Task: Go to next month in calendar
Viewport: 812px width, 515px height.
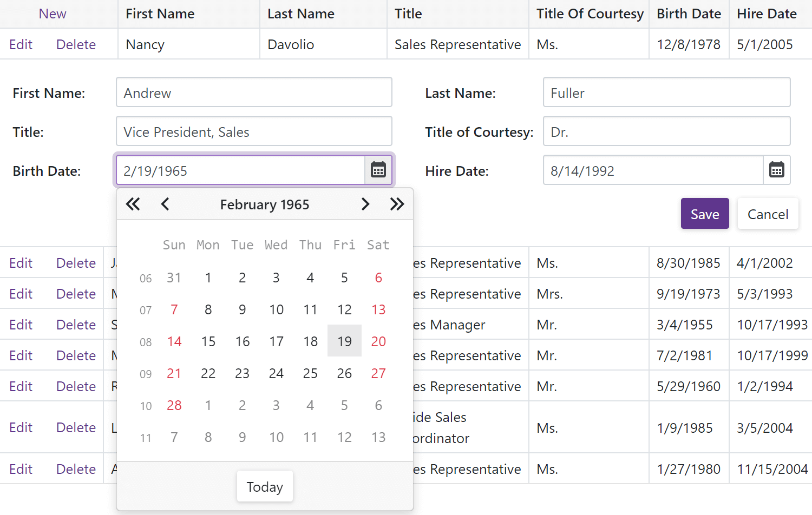Action: [x=365, y=204]
